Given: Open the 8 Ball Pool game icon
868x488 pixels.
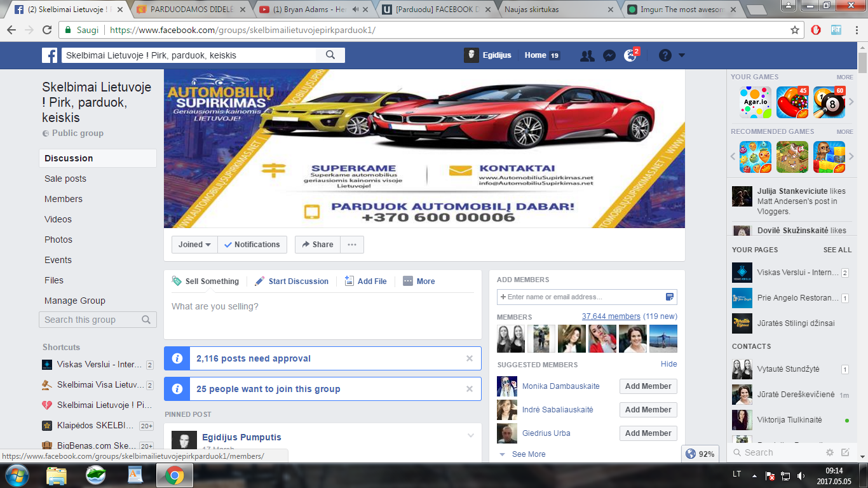Looking at the screenshot, I should coord(829,102).
